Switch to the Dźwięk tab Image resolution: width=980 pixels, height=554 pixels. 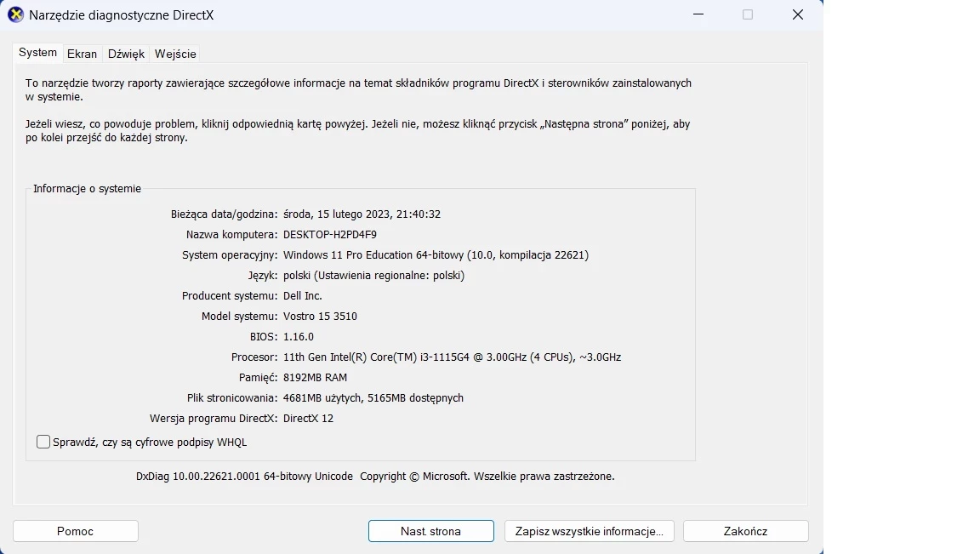pyautogui.click(x=126, y=54)
